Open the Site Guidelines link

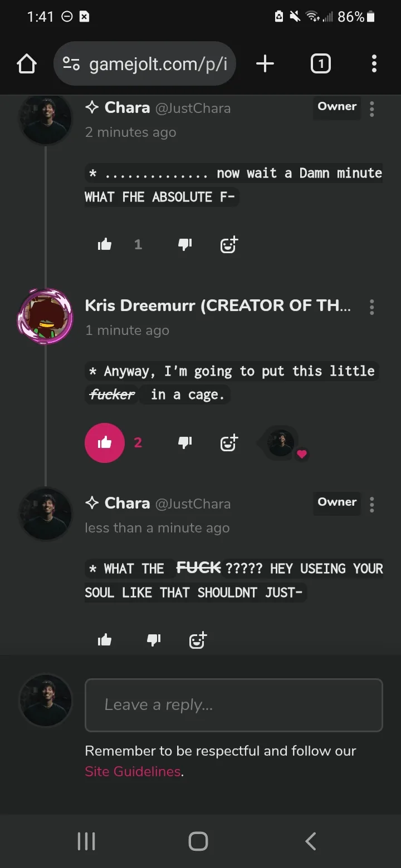tap(133, 772)
